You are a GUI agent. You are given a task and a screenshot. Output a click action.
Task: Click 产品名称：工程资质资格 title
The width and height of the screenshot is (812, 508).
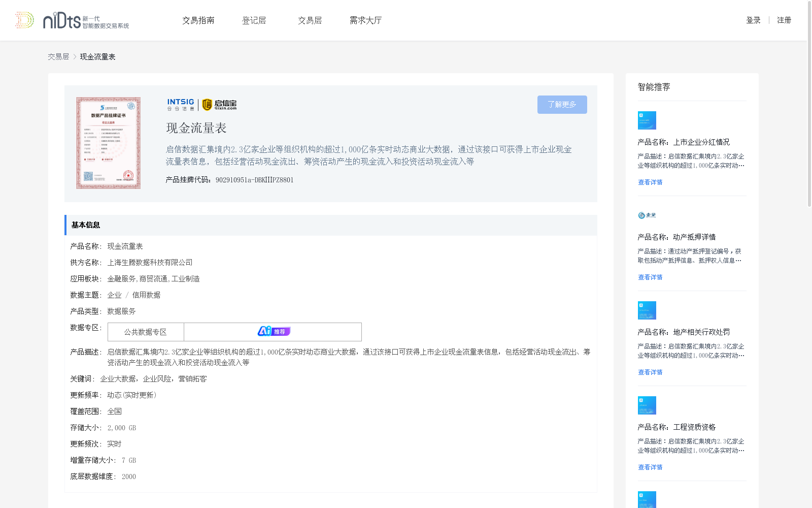pyautogui.click(x=676, y=427)
